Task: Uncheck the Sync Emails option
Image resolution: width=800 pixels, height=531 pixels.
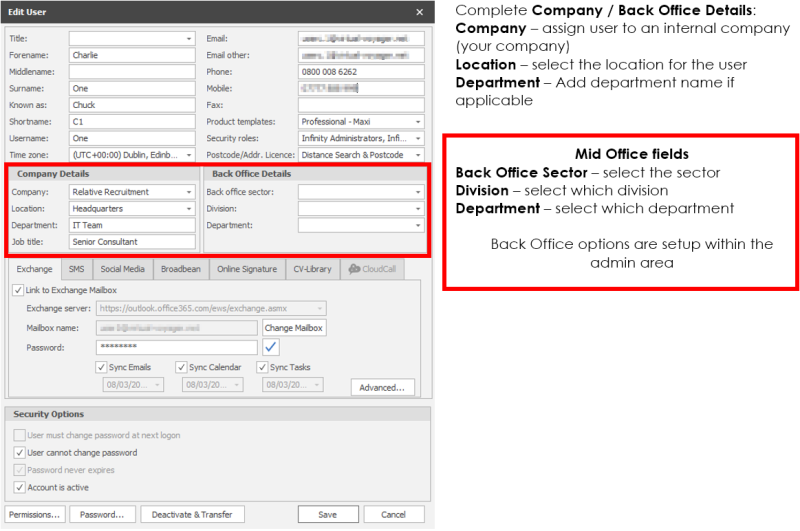Action: [x=100, y=367]
